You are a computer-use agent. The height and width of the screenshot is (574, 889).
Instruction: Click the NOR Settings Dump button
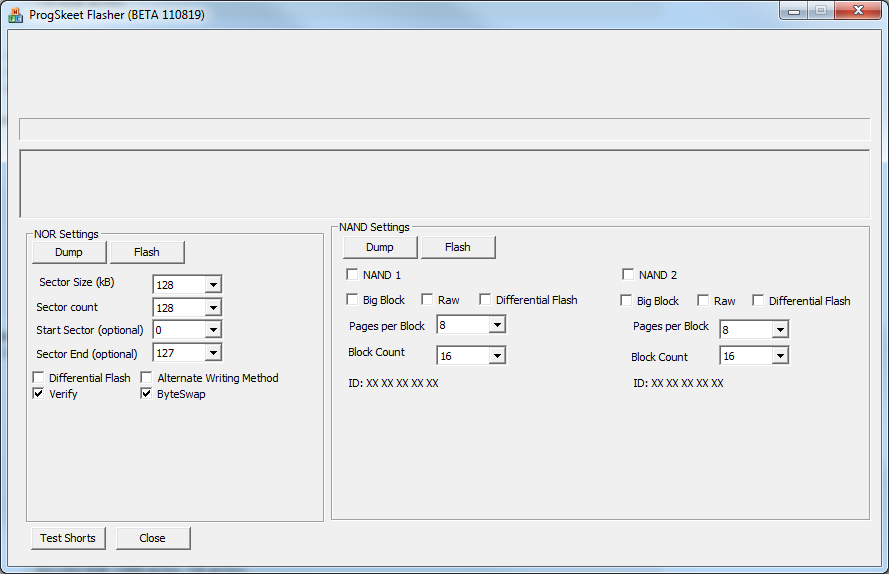tap(69, 252)
